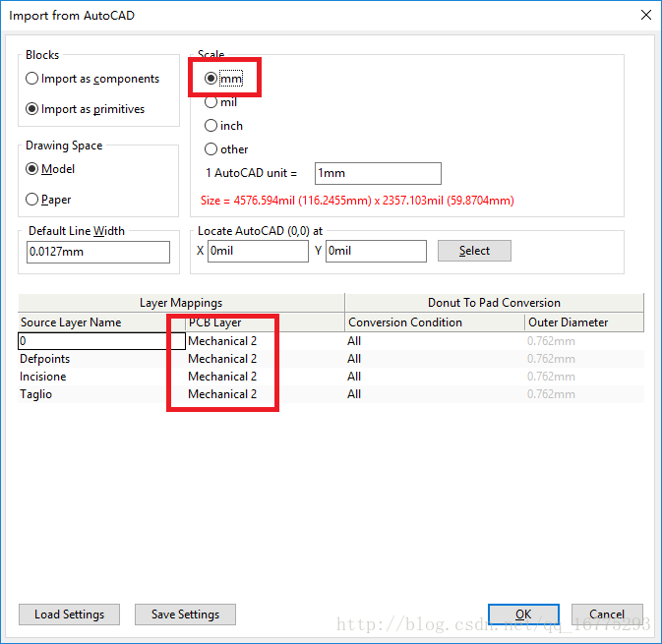Click the Source Layer Name column header
This screenshot has height=644, width=662.
[x=101, y=322]
